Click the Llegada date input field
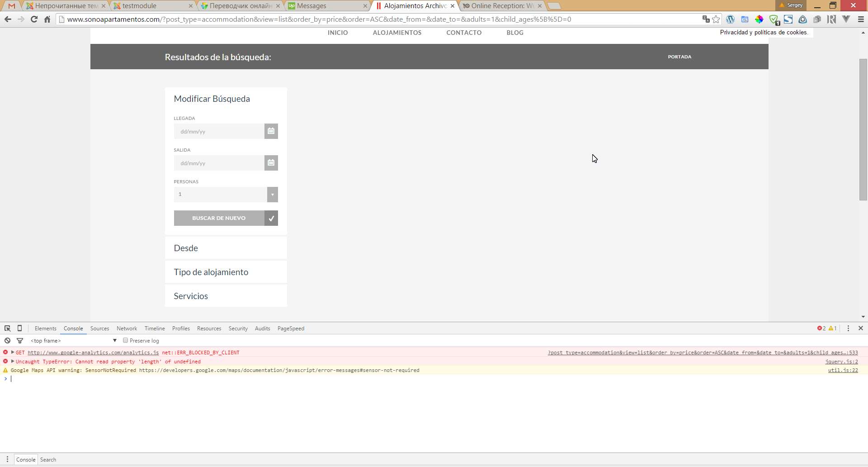This screenshot has width=868, height=467. coord(219,131)
